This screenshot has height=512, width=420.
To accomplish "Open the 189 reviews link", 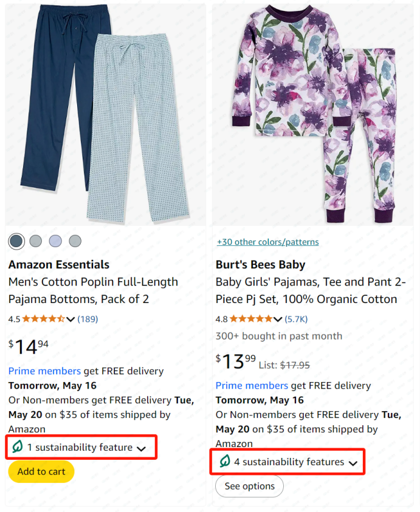I will [x=88, y=319].
